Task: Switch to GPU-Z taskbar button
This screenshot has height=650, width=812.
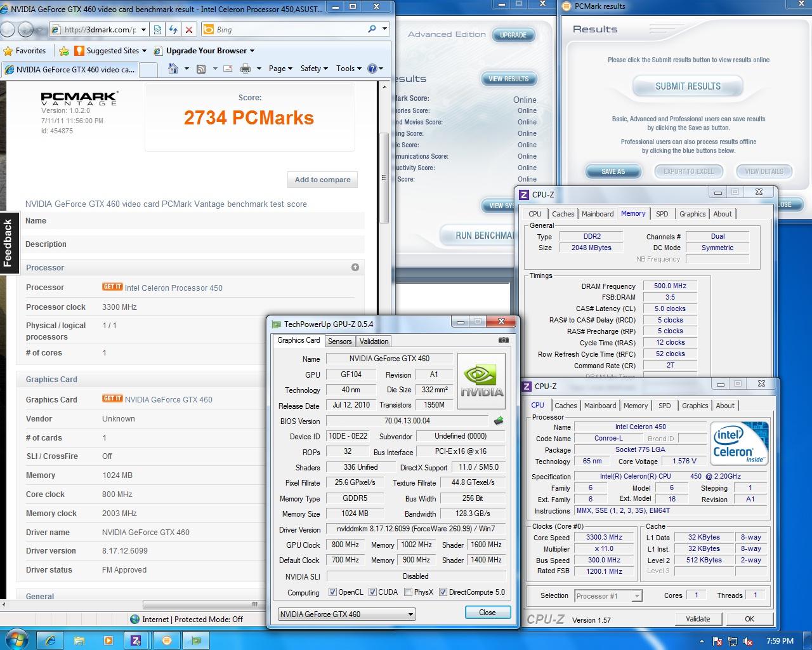Action: (196, 640)
